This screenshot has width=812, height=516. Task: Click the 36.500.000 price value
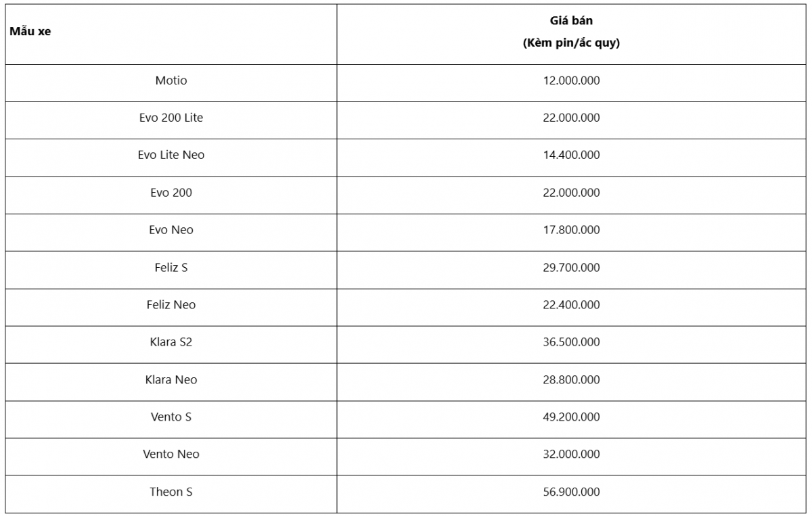572,342
